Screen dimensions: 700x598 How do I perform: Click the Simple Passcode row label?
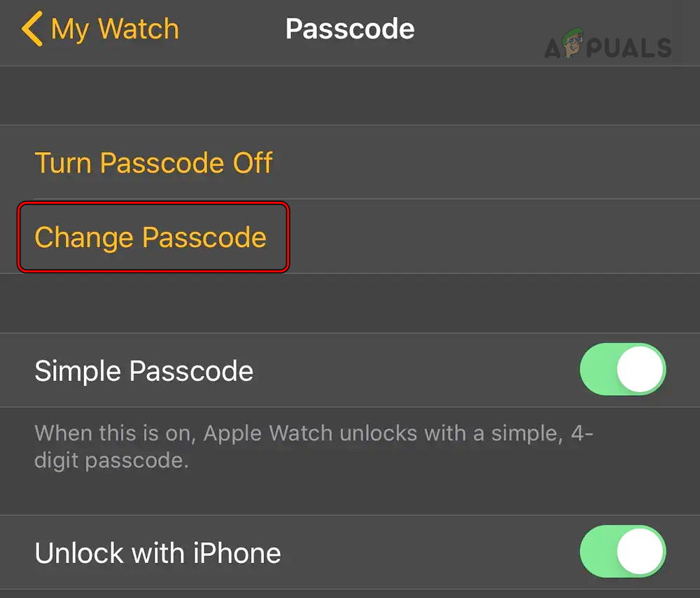(143, 370)
